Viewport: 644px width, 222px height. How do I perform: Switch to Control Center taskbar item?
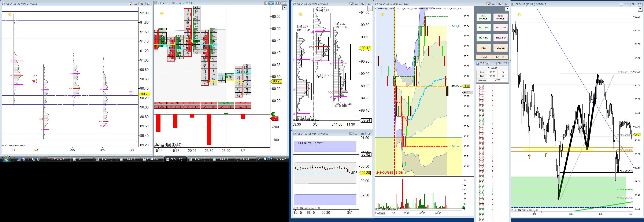click(59, 159)
